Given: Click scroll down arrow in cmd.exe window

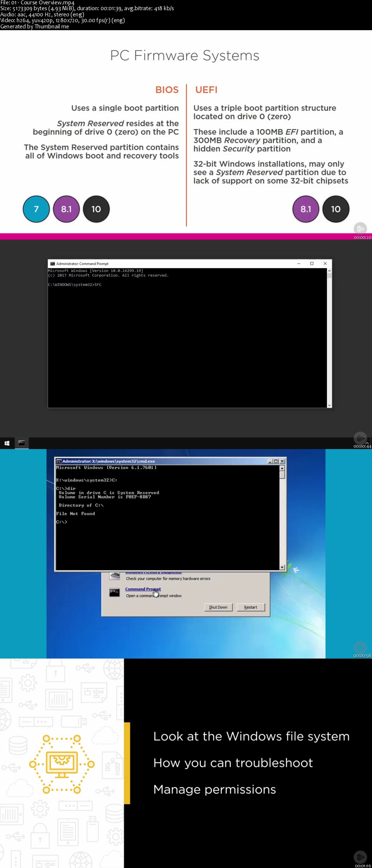Looking at the screenshot, I should point(282,567).
